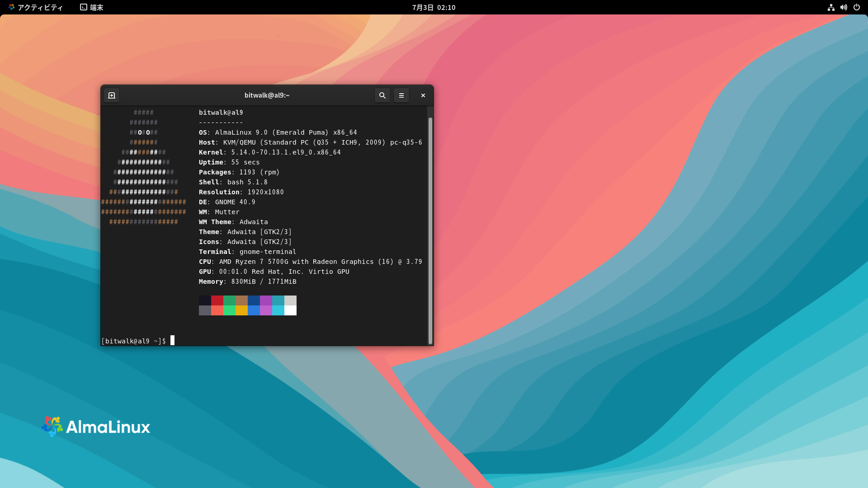The width and height of the screenshot is (868, 488).
Task: Click the dark blue color block
Action: [254, 300]
